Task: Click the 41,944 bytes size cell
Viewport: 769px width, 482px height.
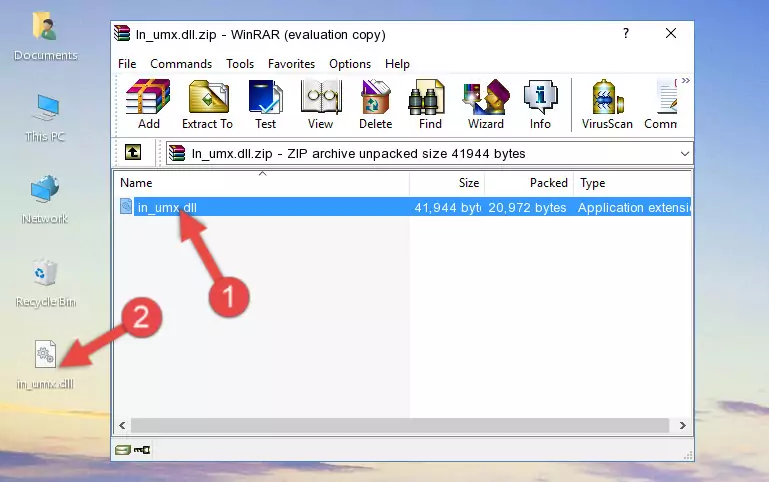Action: (x=447, y=207)
